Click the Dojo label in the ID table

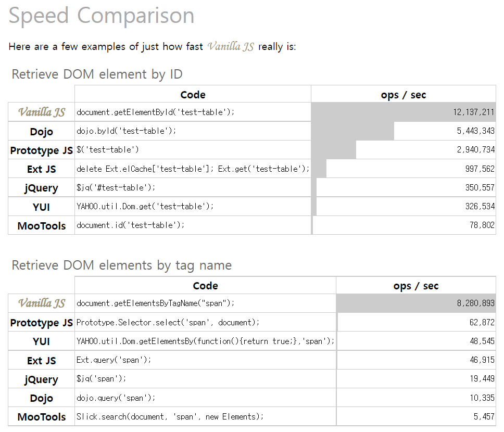[x=42, y=132]
